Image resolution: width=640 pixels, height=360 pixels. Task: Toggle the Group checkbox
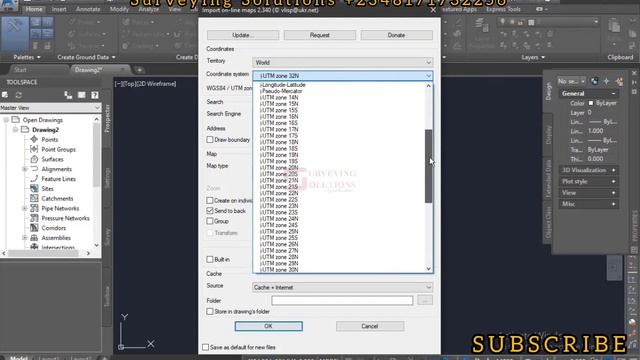tap(210, 221)
